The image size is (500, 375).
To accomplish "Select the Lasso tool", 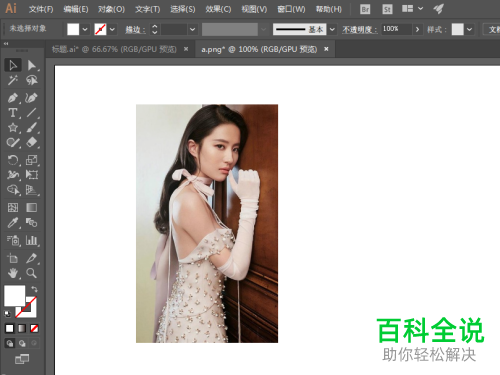I will pyautogui.click(x=32, y=80).
